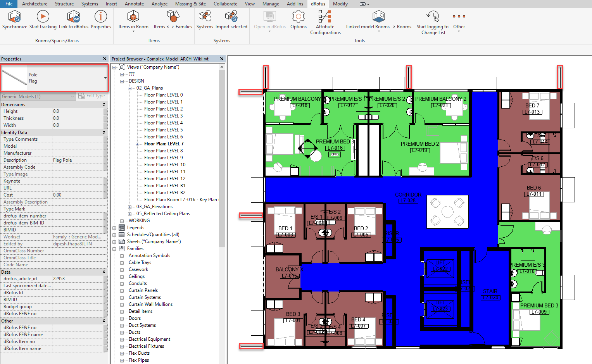Image resolution: width=592 pixels, height=364 pixels.
Task: Open the Pole Flag type selector dropdown
Action: tap(105, 78)
